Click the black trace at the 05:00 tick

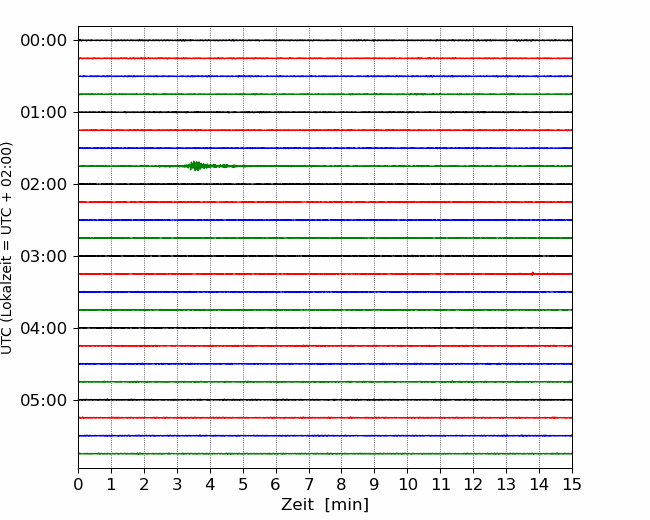[325, 400]
